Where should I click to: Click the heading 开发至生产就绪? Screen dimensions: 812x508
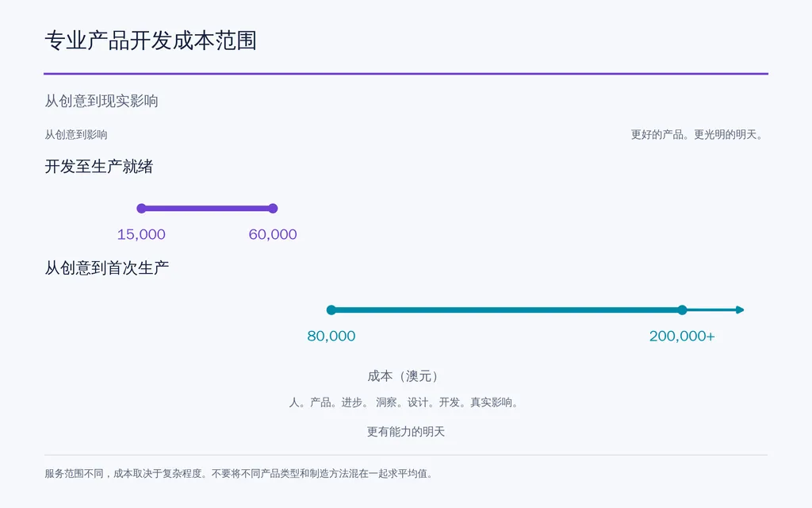pyautogui.click(x=99, y=167)
